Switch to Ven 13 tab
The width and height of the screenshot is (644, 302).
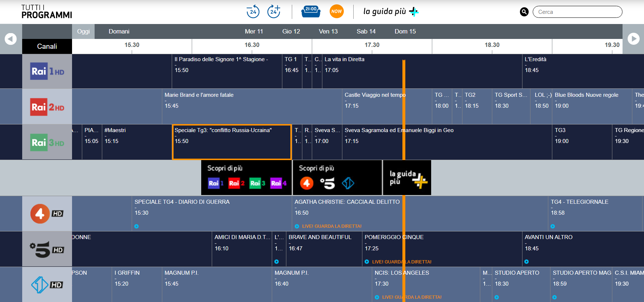pyautogui.click(x=328, y=31)
